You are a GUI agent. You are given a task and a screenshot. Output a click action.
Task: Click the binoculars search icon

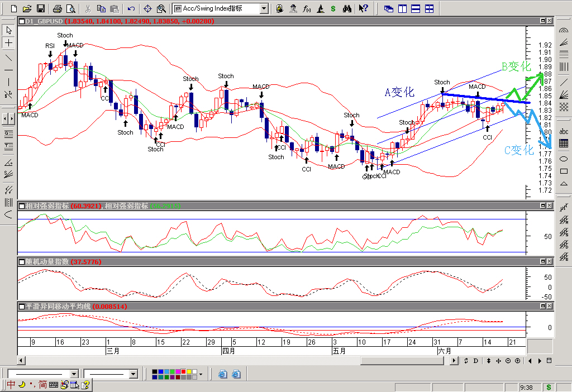[347, 8]
